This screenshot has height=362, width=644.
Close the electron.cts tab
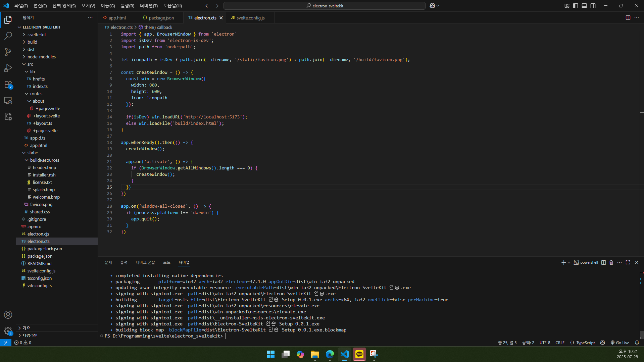pyautogui.click(x=221, y=18)
